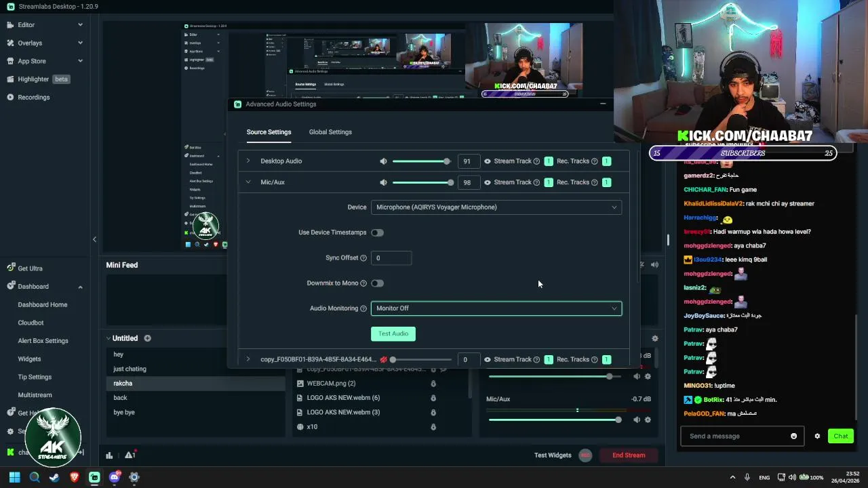Toggle Desktop Audio Rec. Tracks 1
This screenshot has width=868, height=488.
tap(606, 161)
